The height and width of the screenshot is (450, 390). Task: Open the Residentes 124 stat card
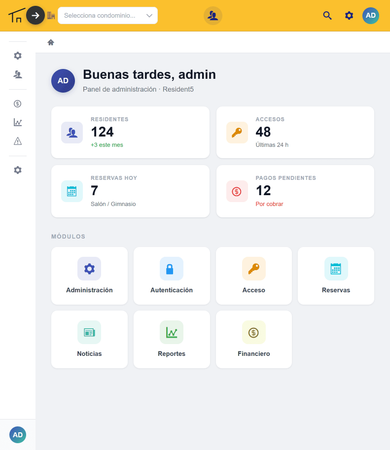[130, 132]
